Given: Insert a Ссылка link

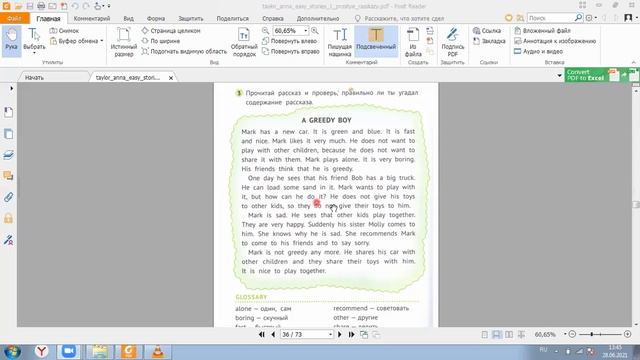Looking at the screenshot, I should [x=487, y=31].
